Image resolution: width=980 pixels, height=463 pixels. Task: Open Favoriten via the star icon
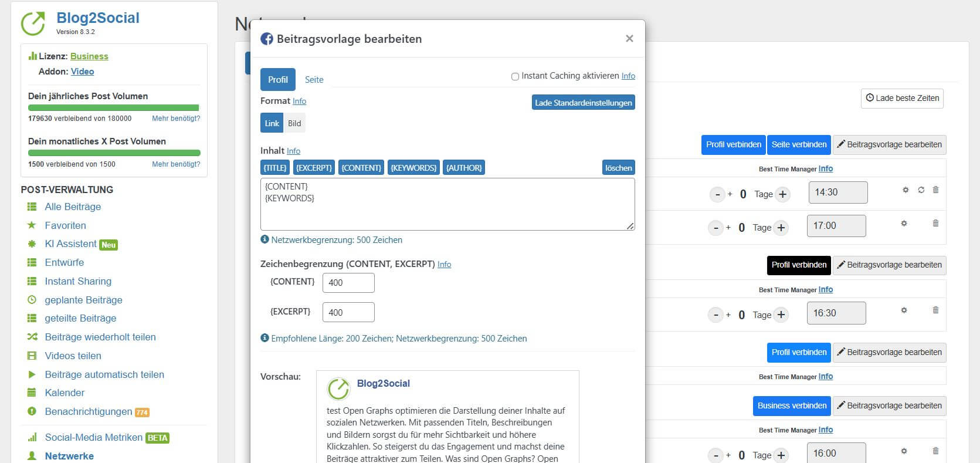(x=32, y=225)
